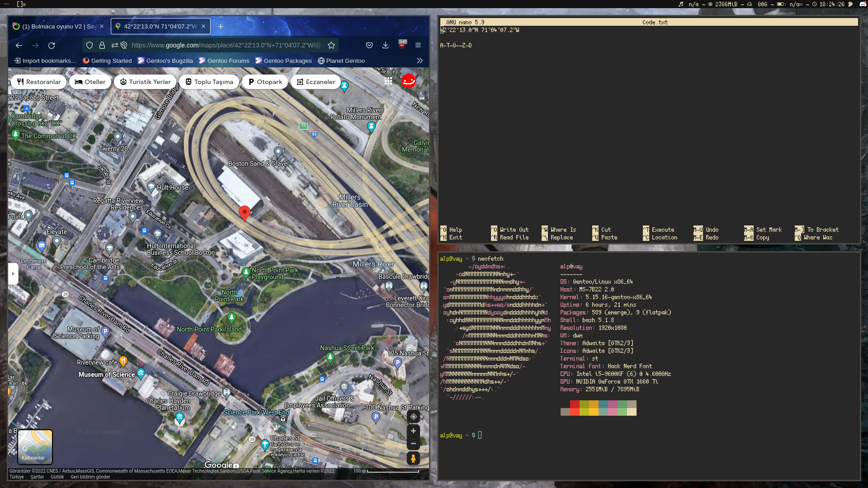
Task: Open a new browser tab
Action: click(x=220, y=26)
